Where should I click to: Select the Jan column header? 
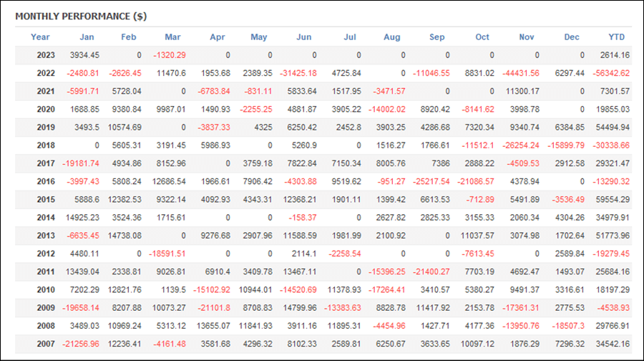coord(87,37)
